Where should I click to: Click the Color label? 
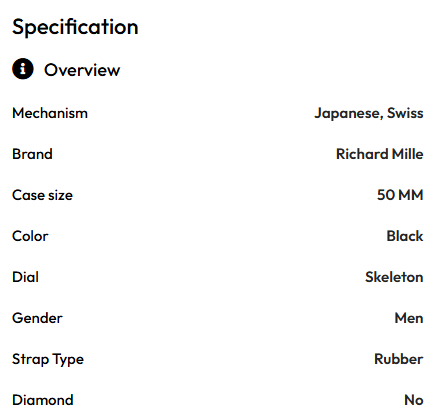[30, 236]
